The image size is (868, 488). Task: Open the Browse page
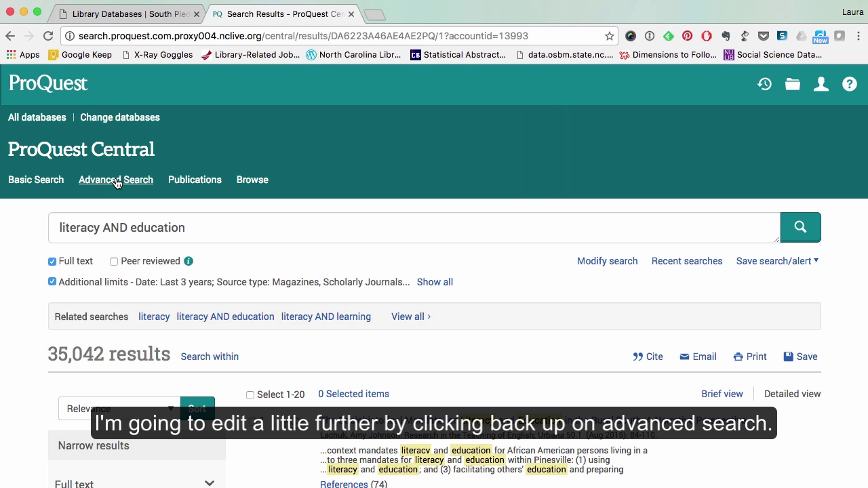coord(252,180)
